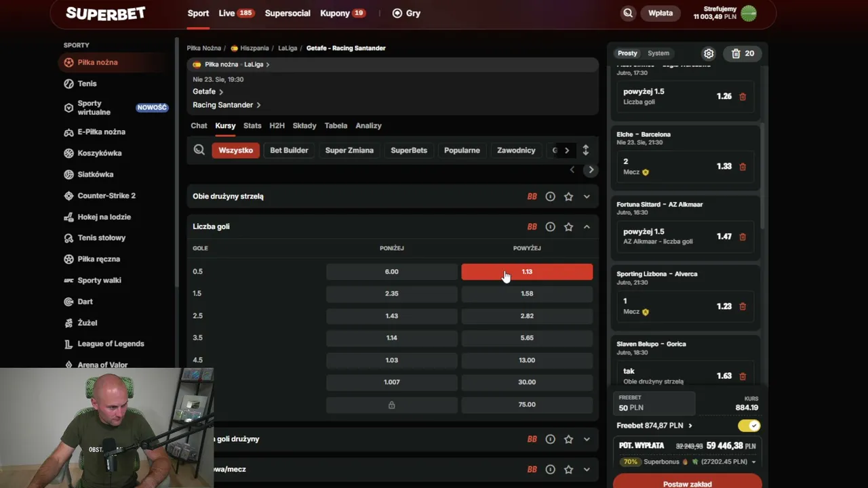Toggle the Freebet switch in the betslip
This screenshot has height=488, width=868.
[x=749, y=426]
